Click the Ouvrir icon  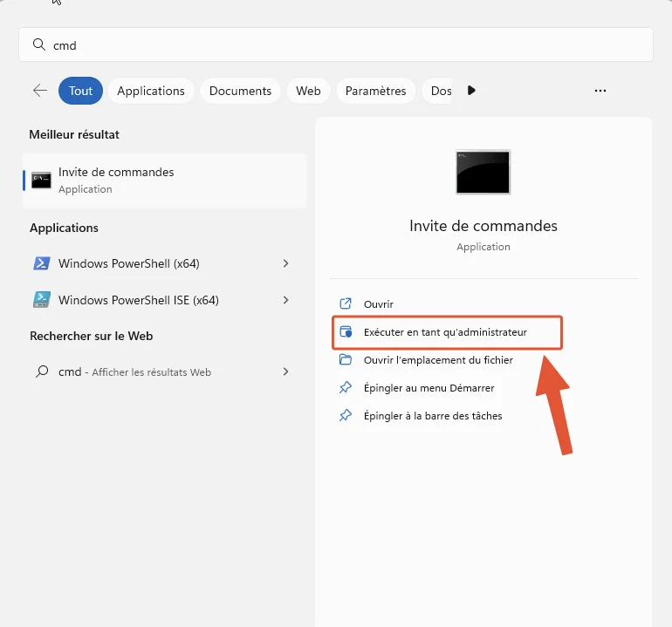346,303
